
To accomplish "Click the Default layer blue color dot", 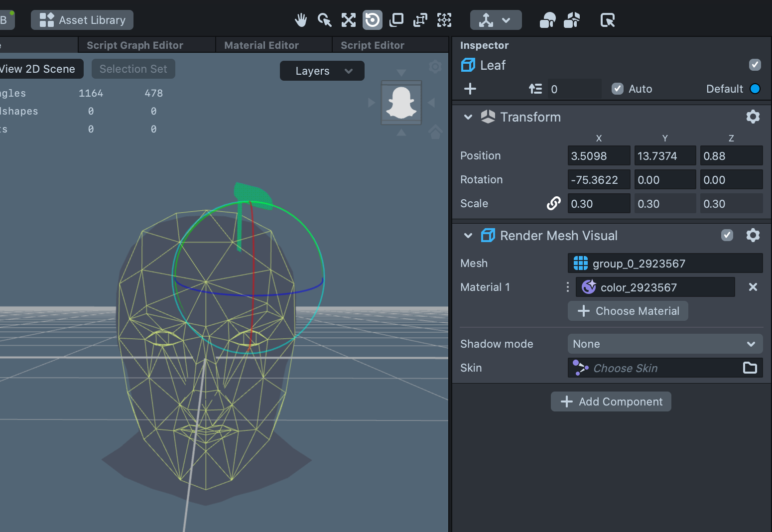I will 755,89.
